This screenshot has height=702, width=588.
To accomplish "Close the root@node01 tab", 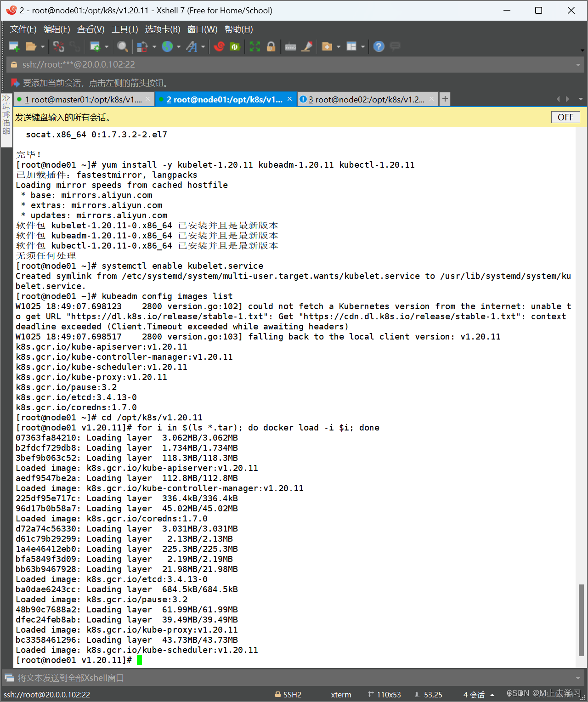I will [289, 99].
